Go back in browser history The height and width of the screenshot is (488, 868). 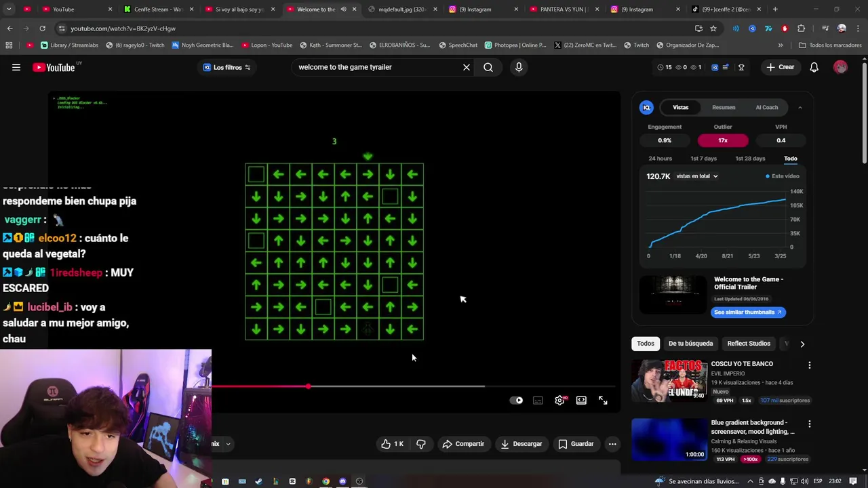[9, 28]
